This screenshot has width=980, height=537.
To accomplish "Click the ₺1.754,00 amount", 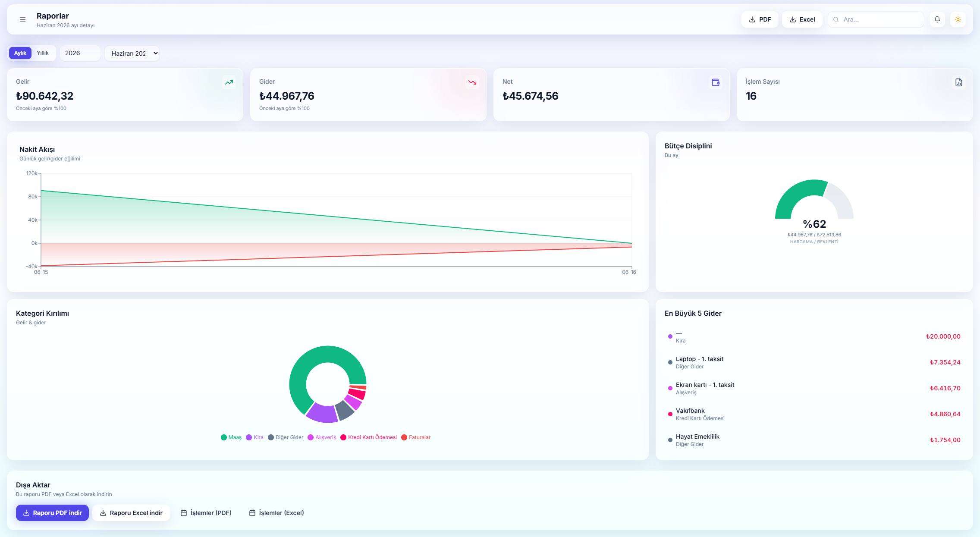I will click(x=945, y=440).
